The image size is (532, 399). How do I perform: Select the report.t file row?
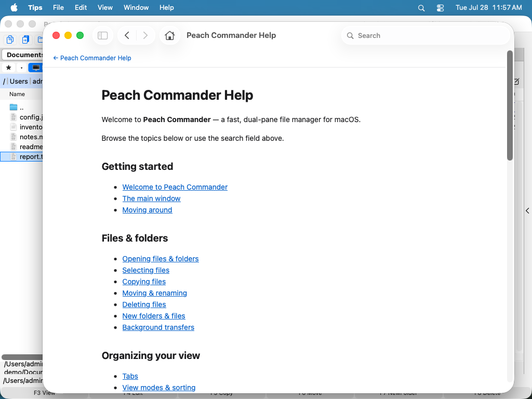(x=22, y=156)
